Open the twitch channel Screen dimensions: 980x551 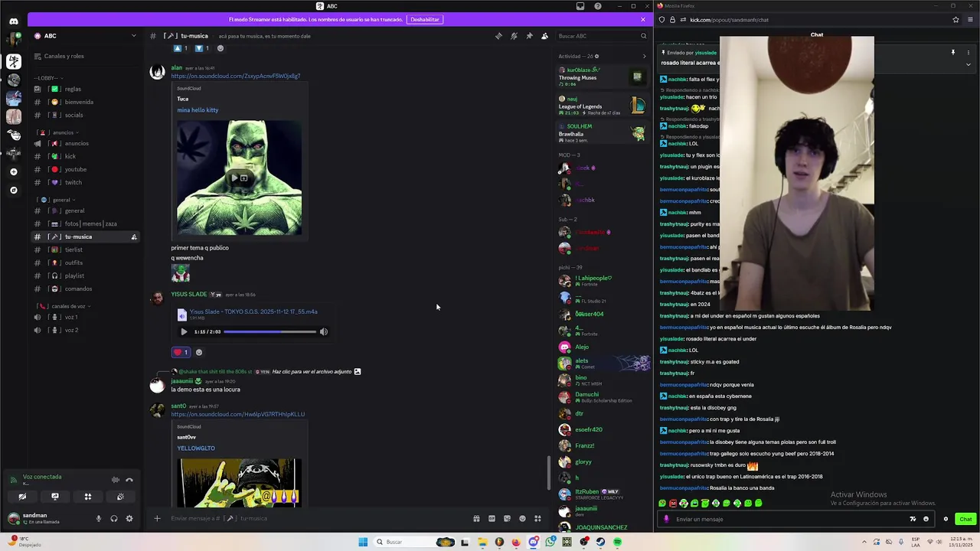84,182
